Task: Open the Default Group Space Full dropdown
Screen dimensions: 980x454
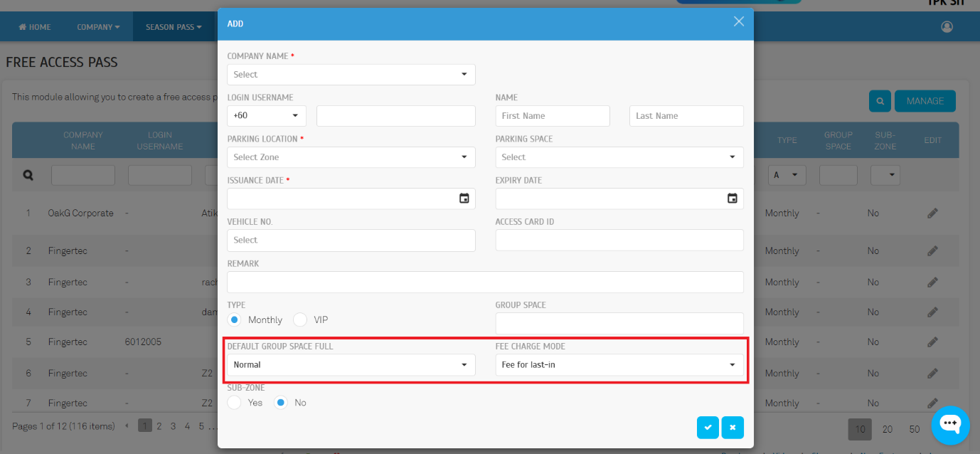Action: click(351, 365)
